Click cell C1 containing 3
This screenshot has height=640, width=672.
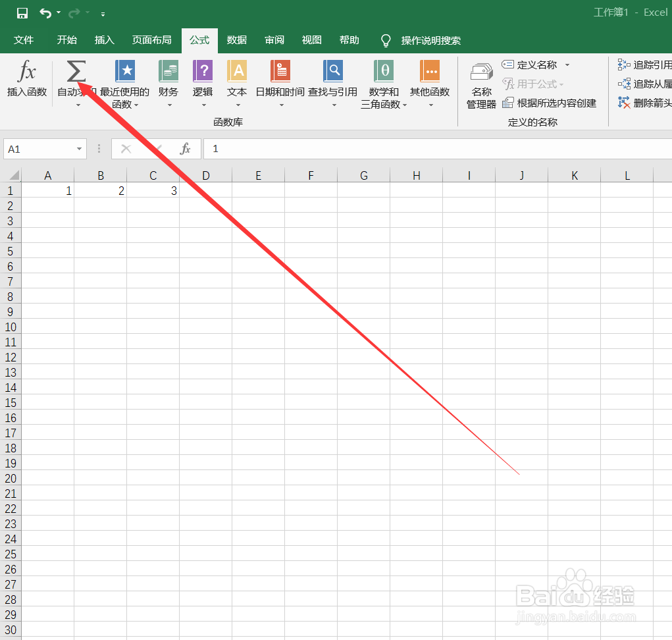point(153,190)
